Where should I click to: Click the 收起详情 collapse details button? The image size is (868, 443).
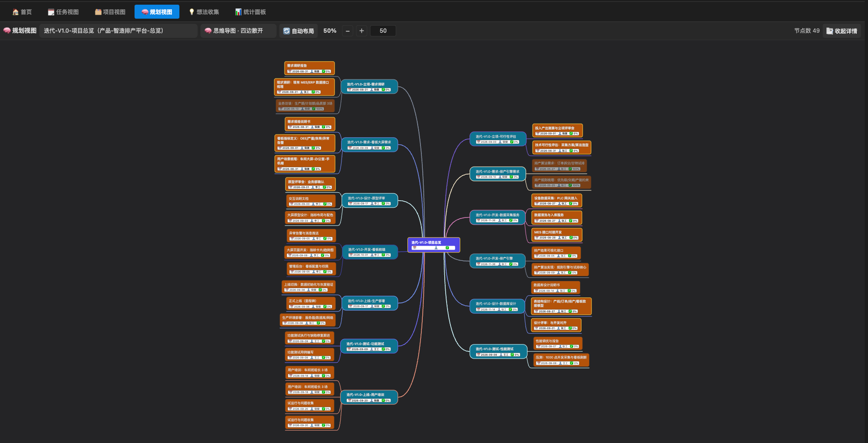tap(842, 31)
